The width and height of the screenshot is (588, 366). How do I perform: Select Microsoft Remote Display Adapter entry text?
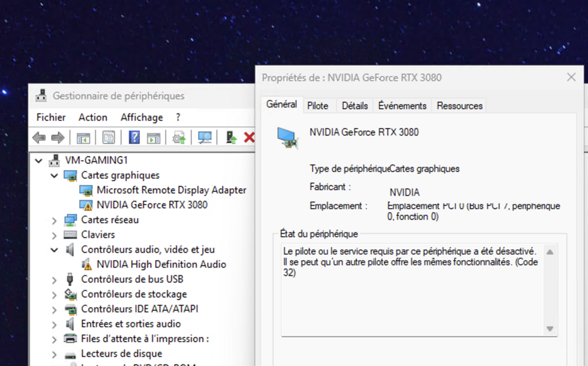tap(171, 190)
